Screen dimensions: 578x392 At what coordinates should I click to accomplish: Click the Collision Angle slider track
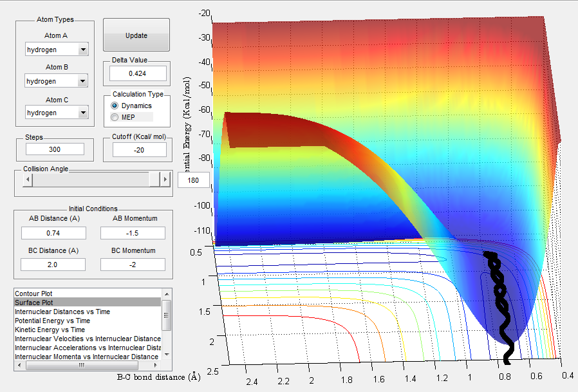[91, 180]
